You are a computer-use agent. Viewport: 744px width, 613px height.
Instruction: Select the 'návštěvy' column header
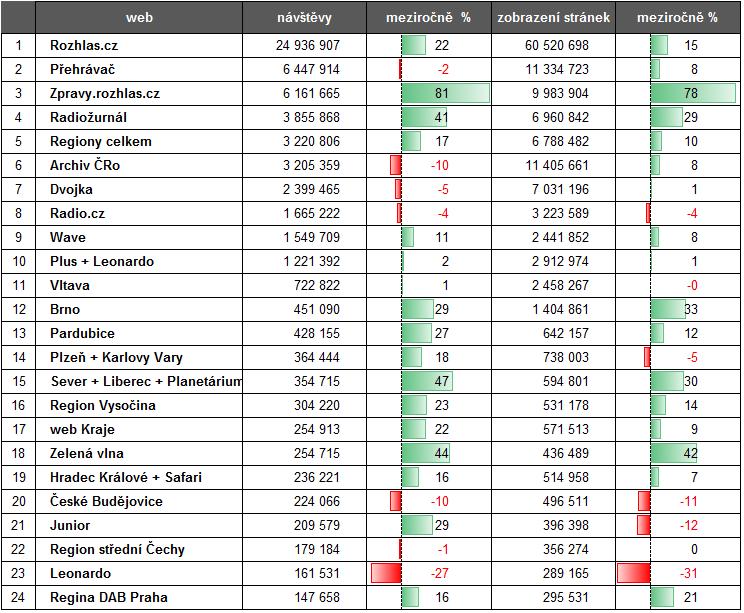coord(304,18)
